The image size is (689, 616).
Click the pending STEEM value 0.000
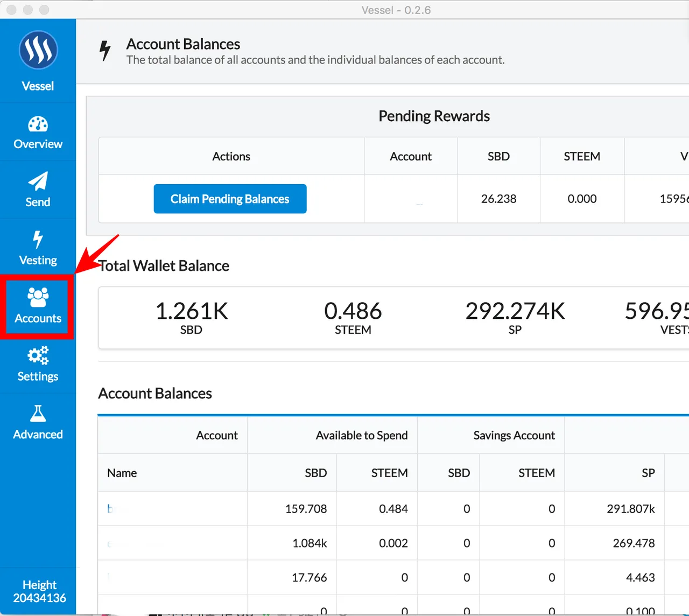click(x=582, y=199)
